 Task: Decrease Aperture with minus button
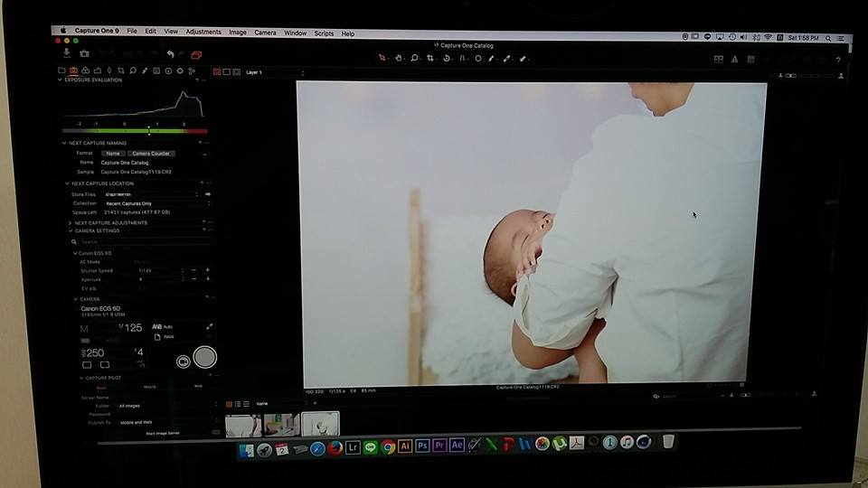(193, 279)
